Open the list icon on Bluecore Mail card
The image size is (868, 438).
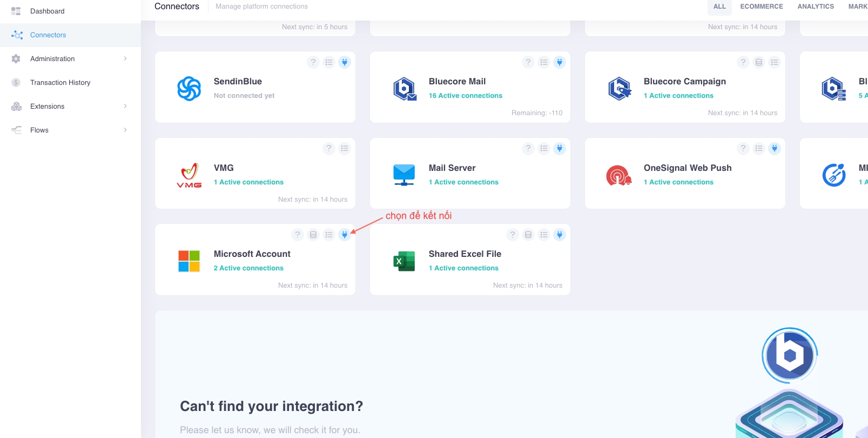pyautogui.click(x=544, y=62)
